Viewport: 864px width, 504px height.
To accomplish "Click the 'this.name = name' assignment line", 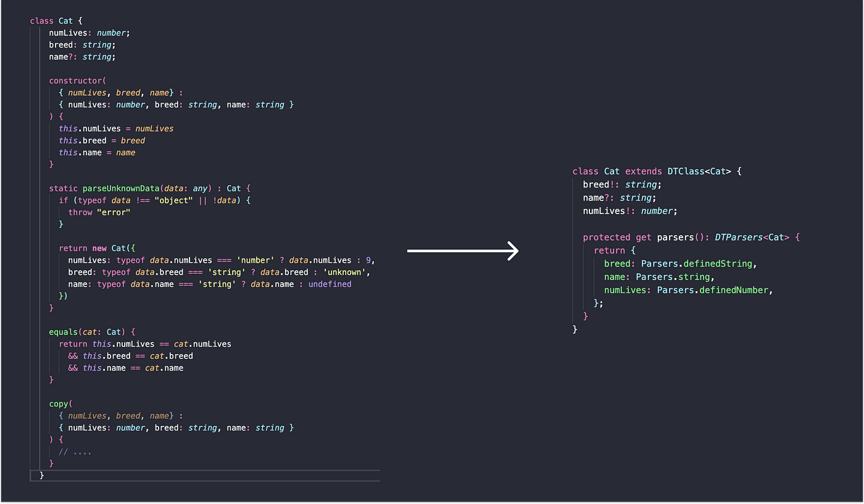I will click(x=97, y=152).
